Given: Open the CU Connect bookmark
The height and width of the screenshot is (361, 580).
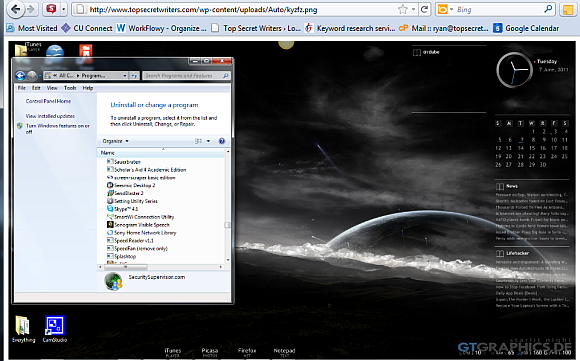Looking at the screenshot, I should [87, 28].
